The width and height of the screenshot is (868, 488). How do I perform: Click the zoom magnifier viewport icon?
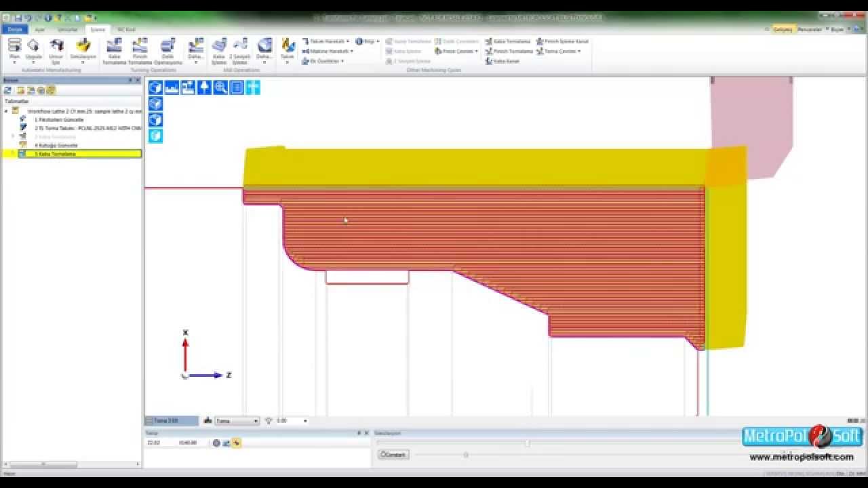(x=220, y=87)
